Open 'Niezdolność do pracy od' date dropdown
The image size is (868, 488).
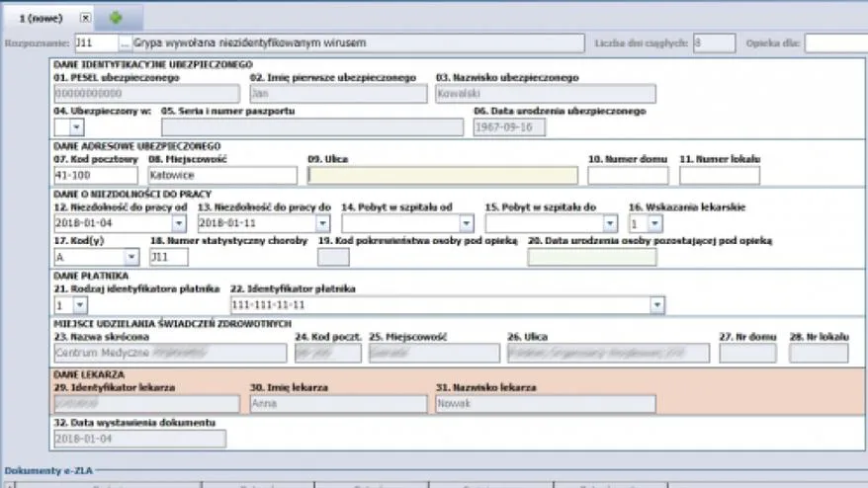coord(178,223)
